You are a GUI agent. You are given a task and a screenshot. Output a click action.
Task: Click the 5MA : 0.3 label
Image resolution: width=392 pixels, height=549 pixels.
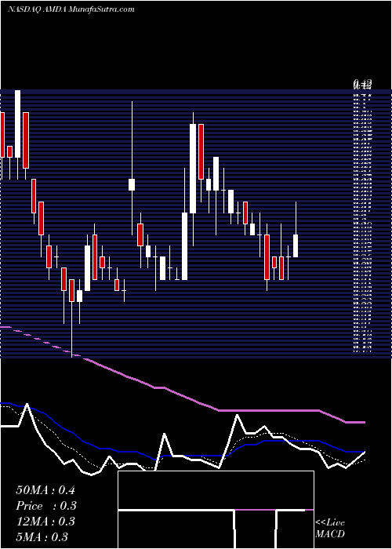coord(42,537)
